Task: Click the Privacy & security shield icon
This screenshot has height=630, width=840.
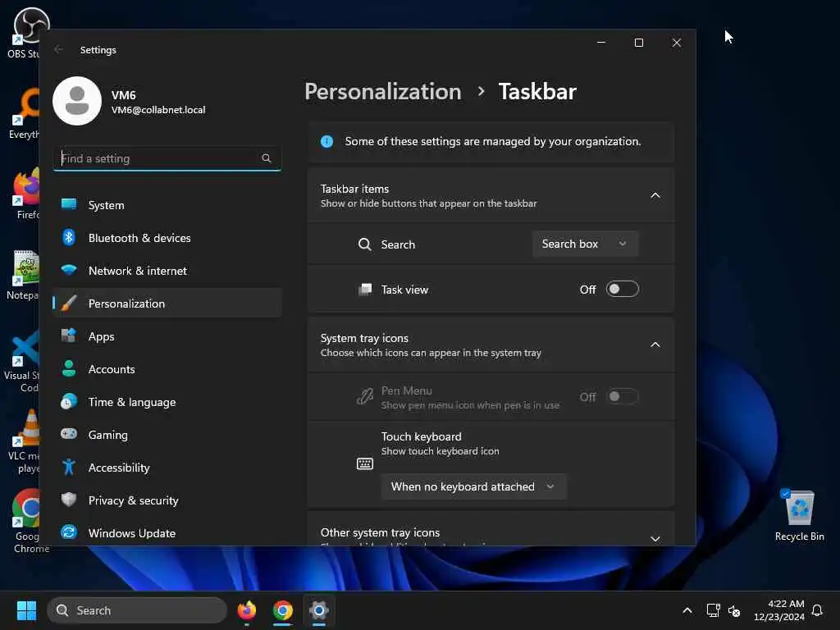Action: tap(69, 500)
